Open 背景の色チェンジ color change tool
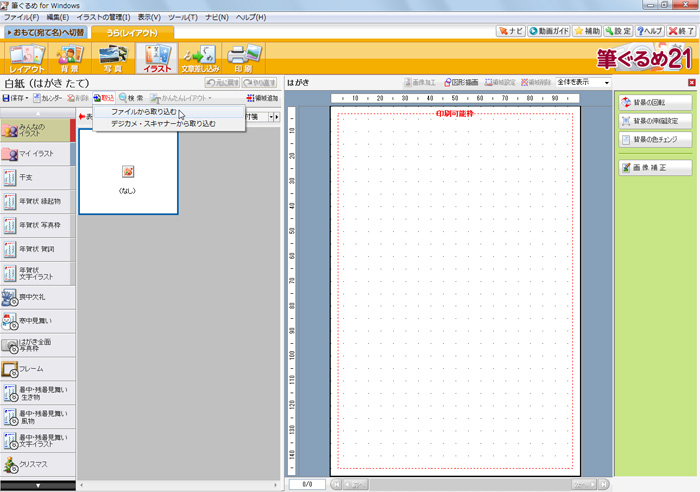The height and width of the screenshot is (492, 700). tap(655, 140)
